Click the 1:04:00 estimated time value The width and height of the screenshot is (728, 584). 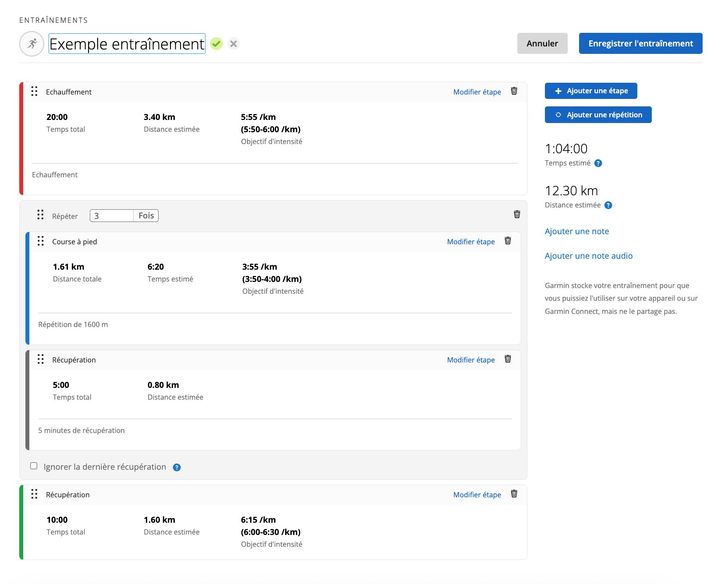[566, 149]
